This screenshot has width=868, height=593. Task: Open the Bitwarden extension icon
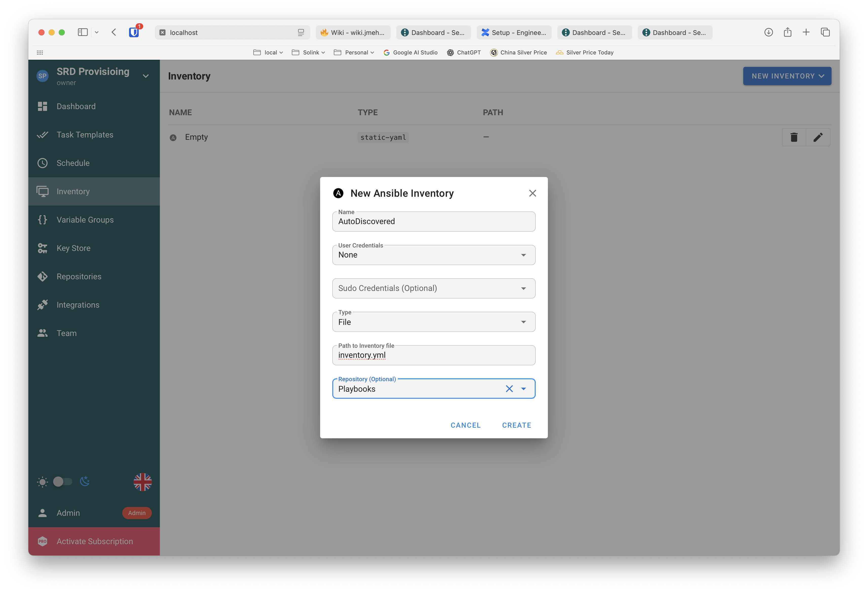tap(134, 32)
